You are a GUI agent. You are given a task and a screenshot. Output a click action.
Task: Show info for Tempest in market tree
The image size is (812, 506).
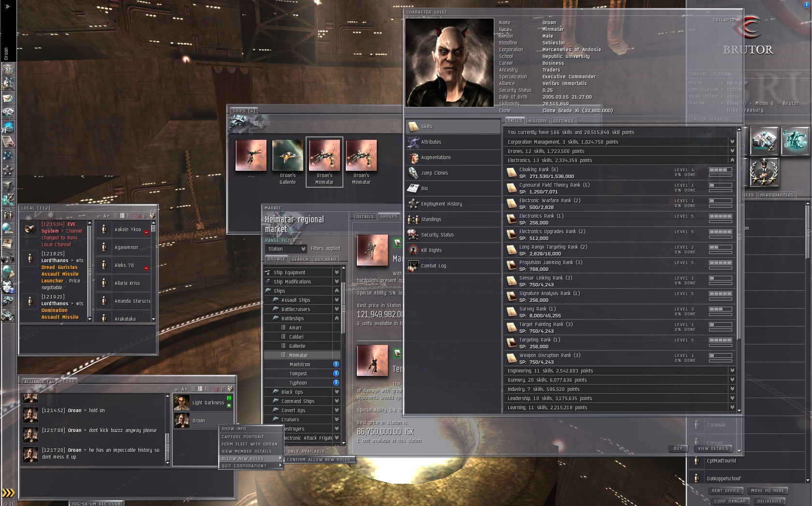click(x=336, y=373)
